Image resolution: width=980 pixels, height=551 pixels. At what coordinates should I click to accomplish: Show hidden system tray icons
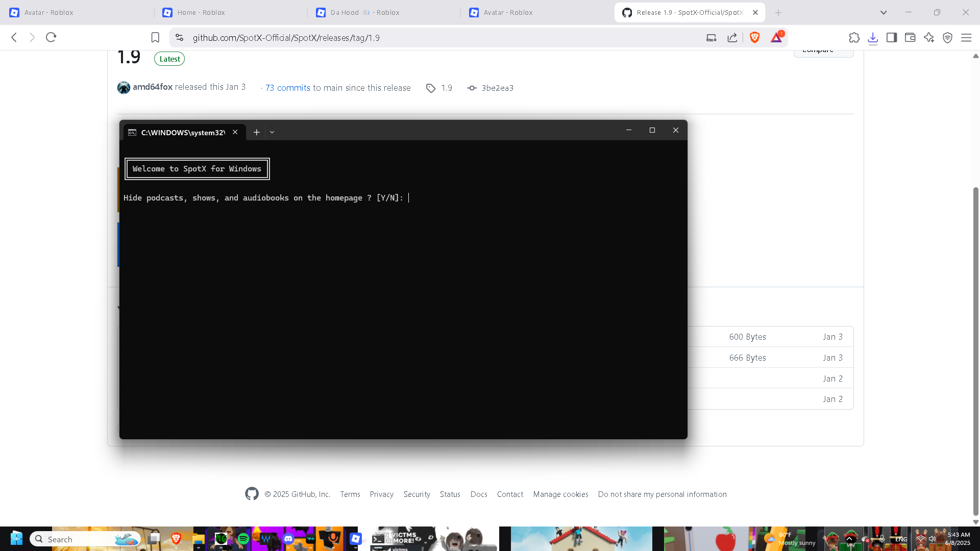point(850,539)
